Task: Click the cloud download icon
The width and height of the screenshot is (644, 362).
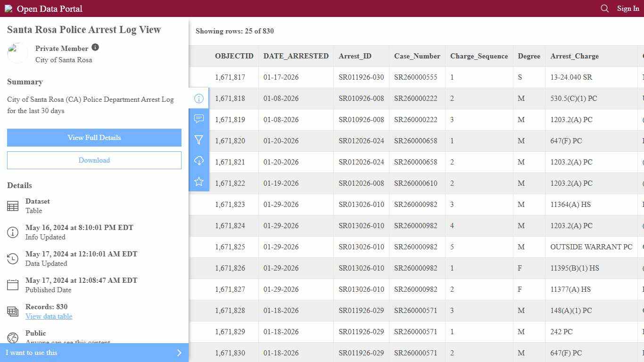Action: click(x=199, y=161)
